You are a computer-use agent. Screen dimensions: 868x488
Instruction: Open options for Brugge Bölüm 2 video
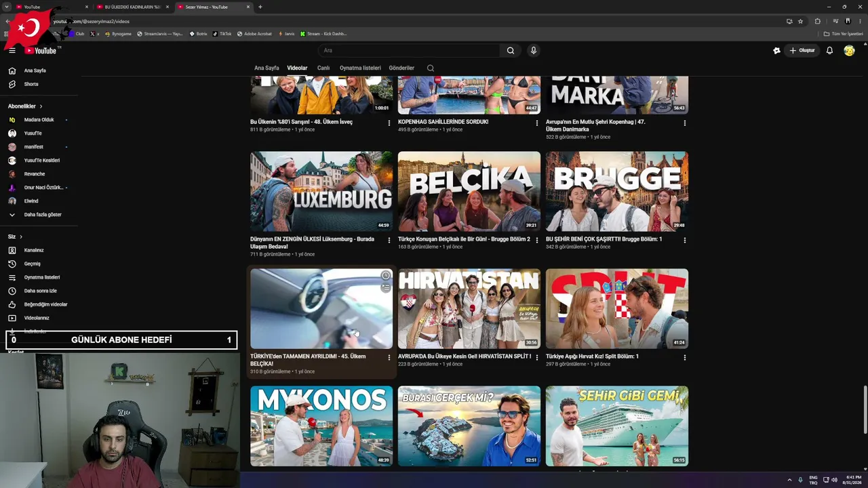click(537, 240)
